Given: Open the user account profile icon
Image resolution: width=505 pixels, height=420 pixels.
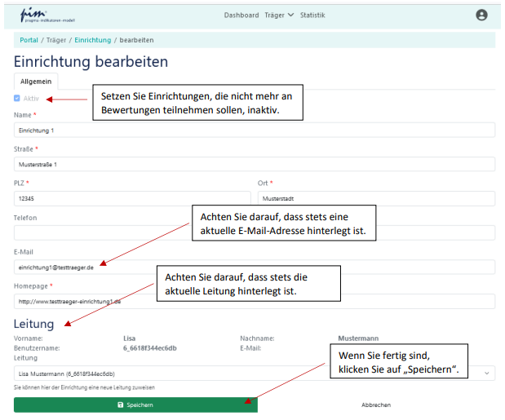Looking at the screenshot, I should point(481,15).
